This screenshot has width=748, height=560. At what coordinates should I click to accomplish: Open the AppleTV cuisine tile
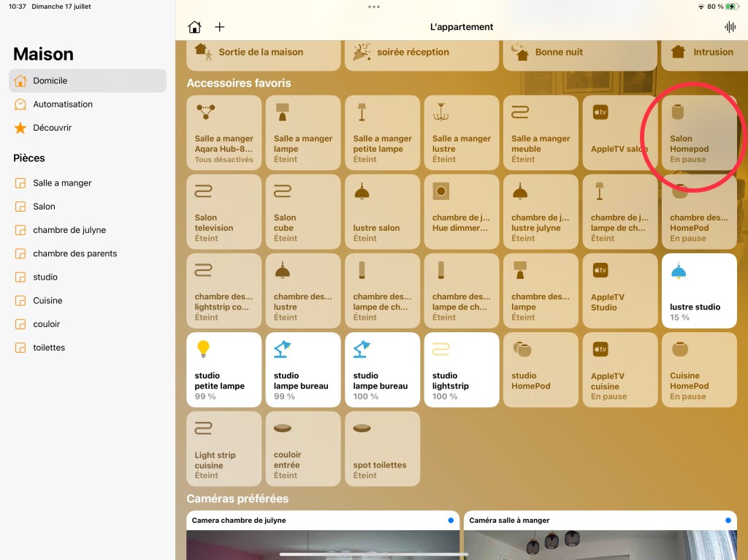pyautogui.click(x=619, y=369)
